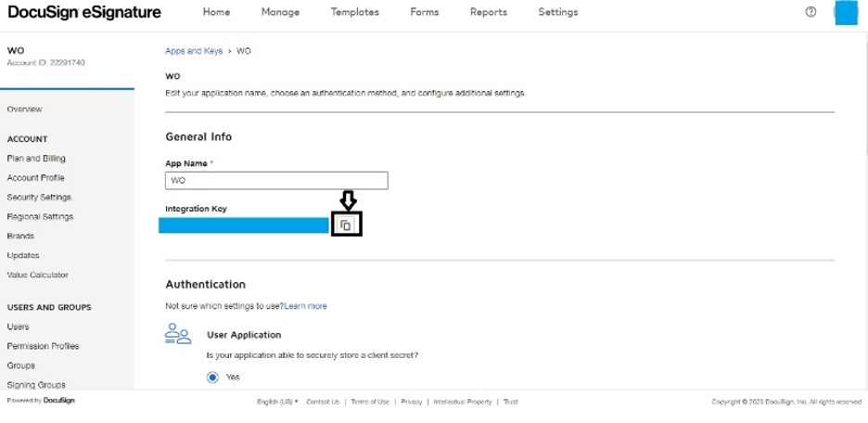Viewport: 868px width, 423px height.
Task: Open the Reports menu
Action: point(488,12)
